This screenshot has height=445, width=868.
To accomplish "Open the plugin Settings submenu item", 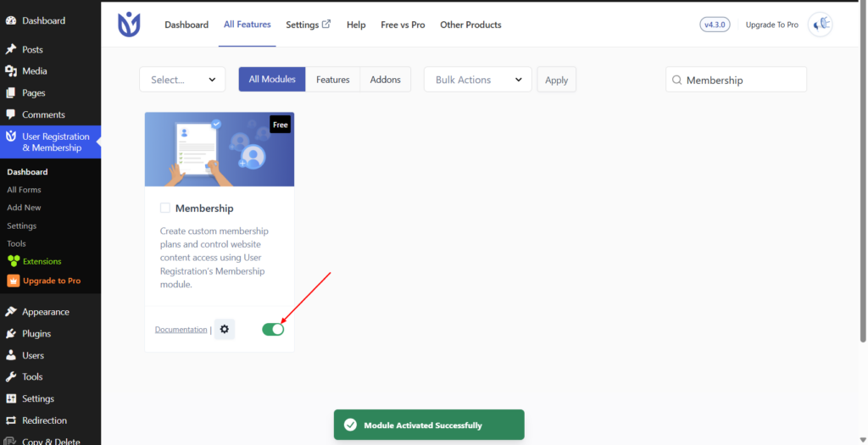I will pyautogui.click(x=21, y=225).
